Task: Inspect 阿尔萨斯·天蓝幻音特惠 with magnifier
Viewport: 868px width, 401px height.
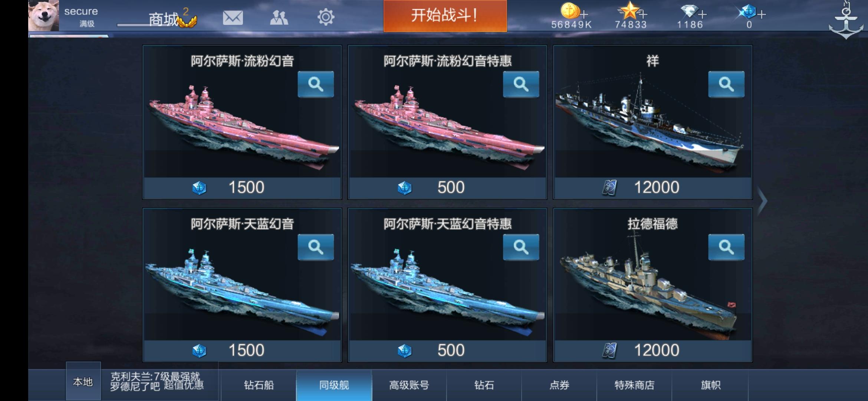Action: pyautogui.click(x=521, y=247)
